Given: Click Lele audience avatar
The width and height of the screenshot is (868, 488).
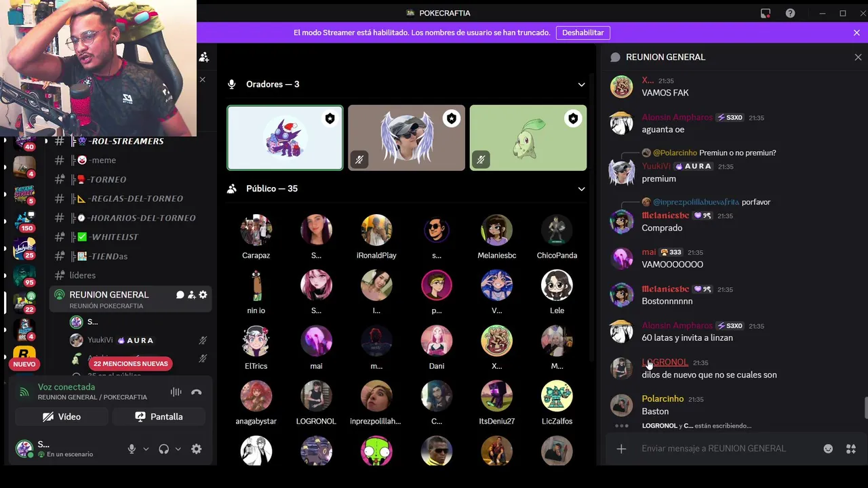Looking at the screenshot, I should pyautogui.click(x=557, y=285).
